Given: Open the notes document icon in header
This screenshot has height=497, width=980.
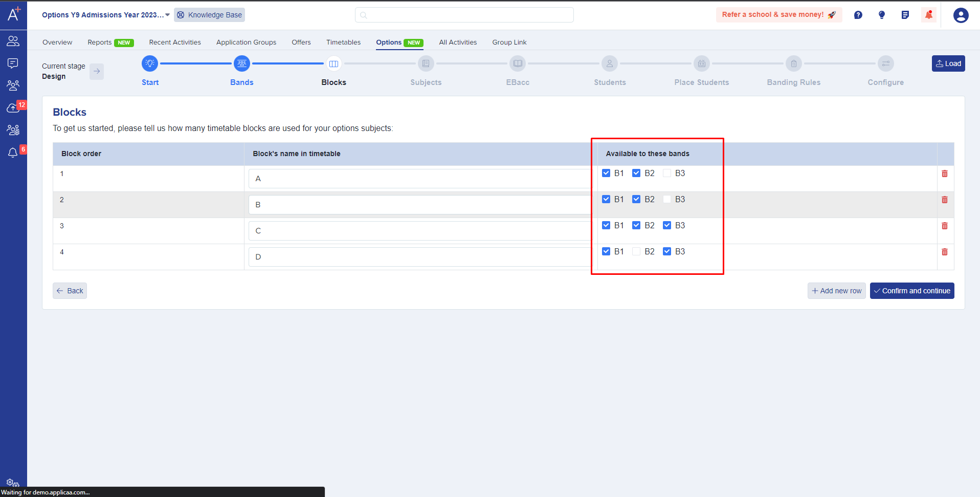Looking at the screenshot, I should pyautogui.click(x=905, y=15).
